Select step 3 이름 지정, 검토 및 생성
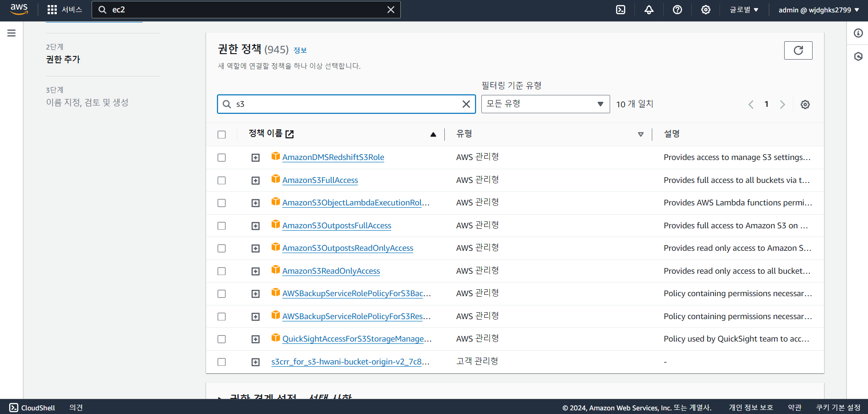The height and width of the screenshot is (414, 868). 87,102
